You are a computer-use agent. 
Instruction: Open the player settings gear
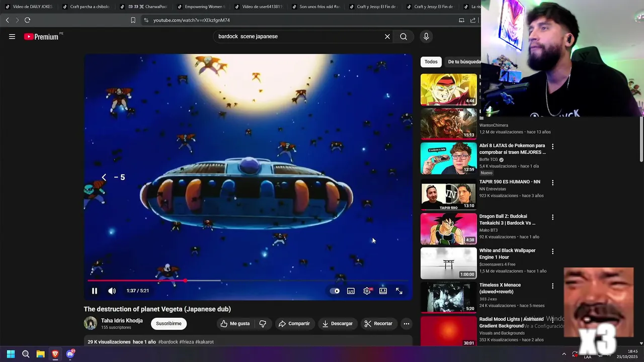367,291
